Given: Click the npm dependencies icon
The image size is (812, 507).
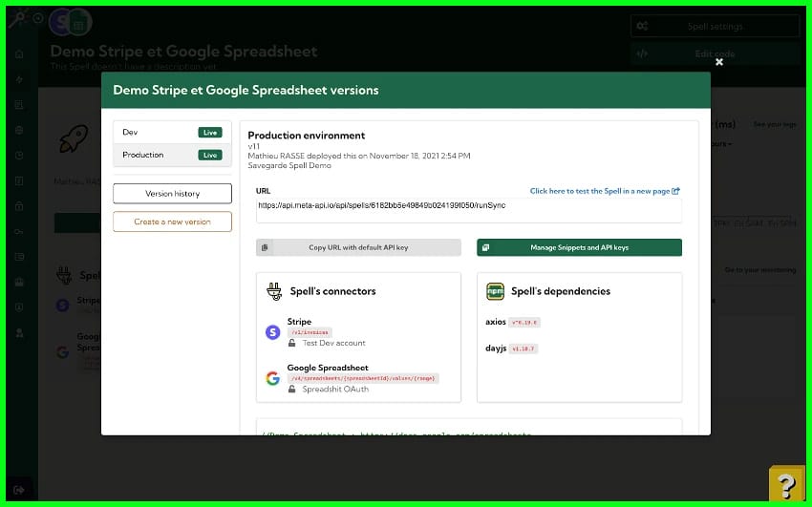Looking at the screenshot, I should 495,291.
